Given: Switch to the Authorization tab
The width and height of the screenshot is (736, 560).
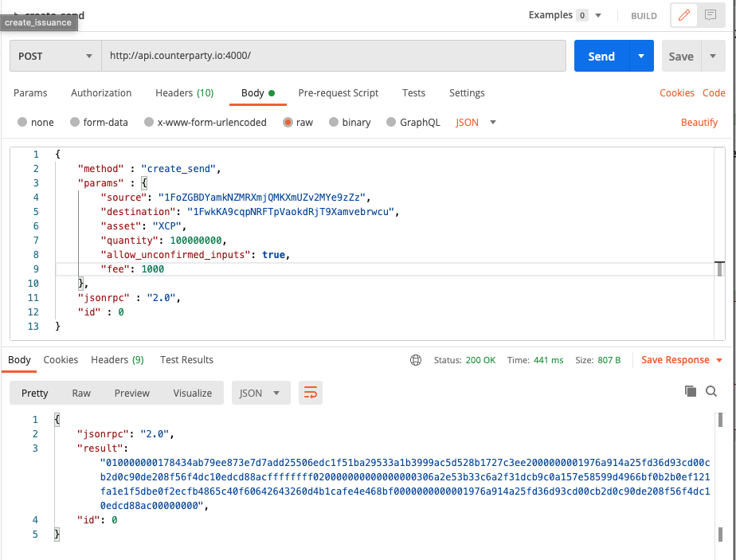Looking at the screenshot, I should [x=101, y=93].
